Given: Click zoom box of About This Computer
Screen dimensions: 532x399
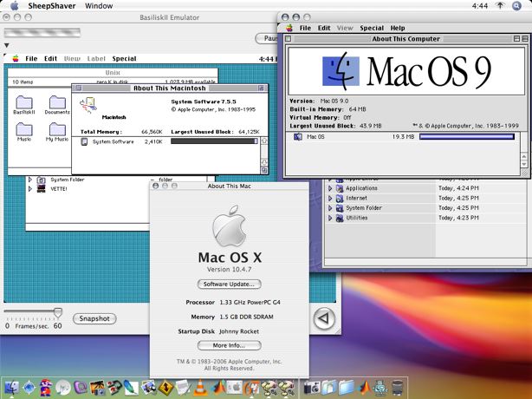Looking at the screenshot, I should (516, 39).
